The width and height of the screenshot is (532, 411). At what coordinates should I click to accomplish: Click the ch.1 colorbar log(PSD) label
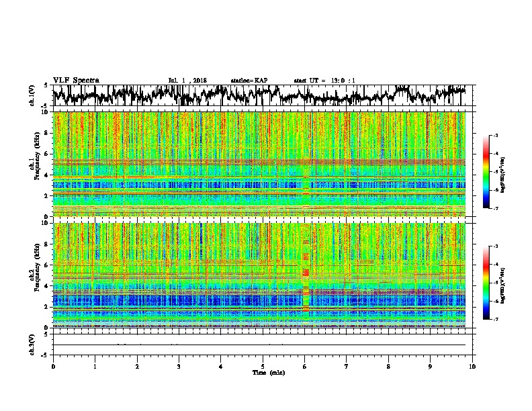tap(502, 175)
